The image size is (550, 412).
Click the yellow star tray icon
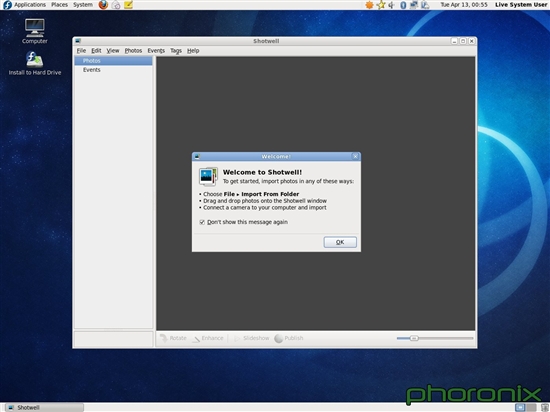tap(381, 5)
